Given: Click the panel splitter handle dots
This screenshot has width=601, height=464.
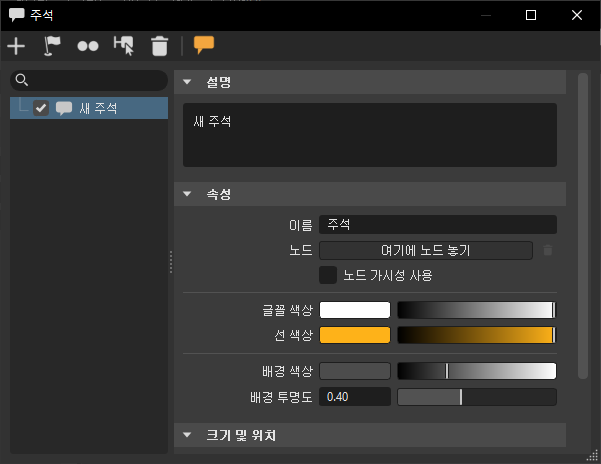Looking at the screenshot, I should 171,262.
